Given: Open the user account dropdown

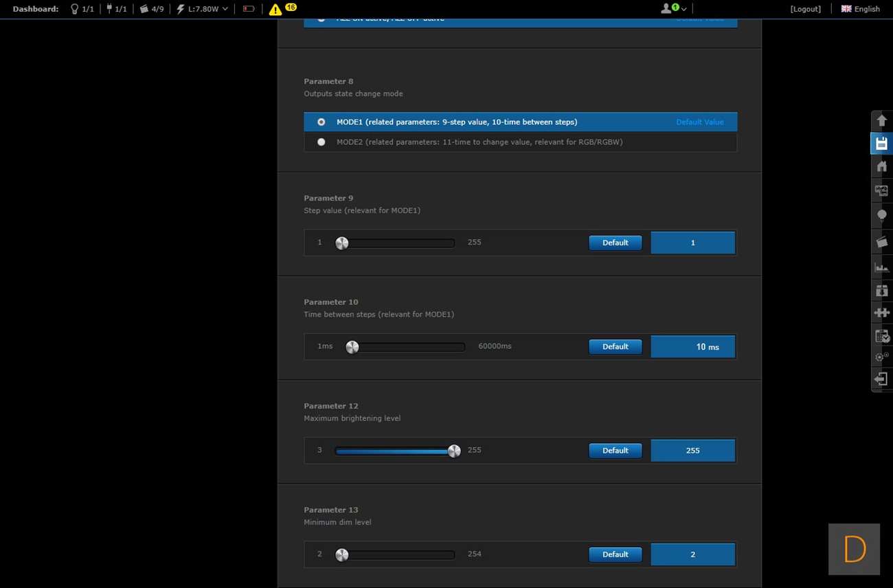Looking at the screenshot, I should pyautogui.click(x=673, y=9).
